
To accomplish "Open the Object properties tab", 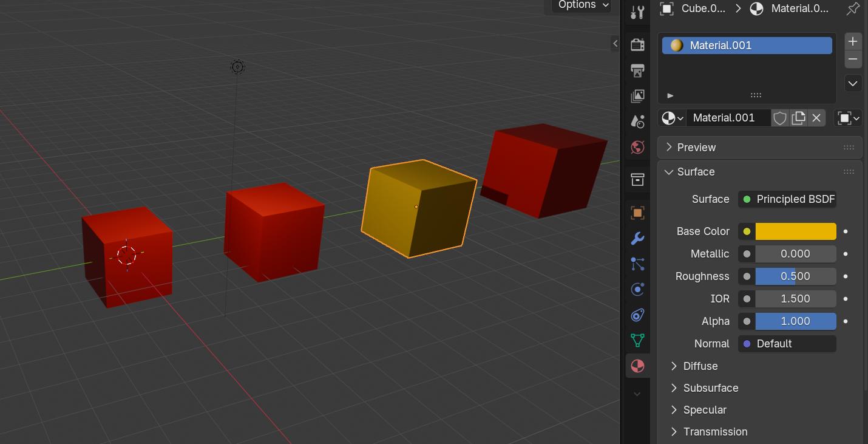I will pyautogui.click(x=637, y=213).
